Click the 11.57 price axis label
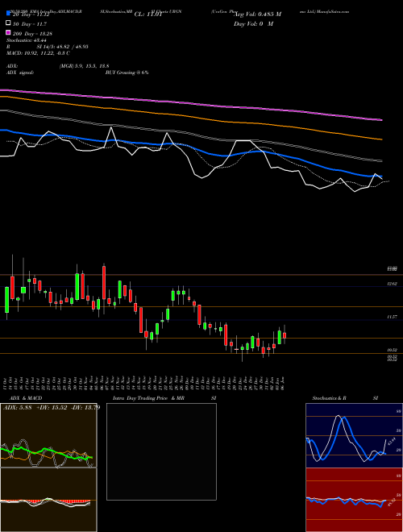The width and height of the screenshot is (403, 532). tap(393, 317)
